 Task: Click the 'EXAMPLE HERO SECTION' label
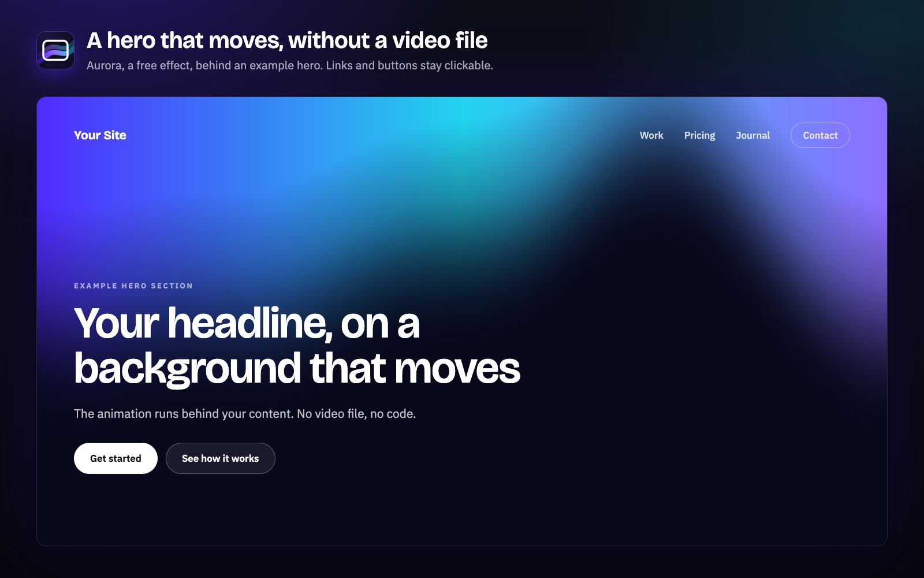point(133,286)
